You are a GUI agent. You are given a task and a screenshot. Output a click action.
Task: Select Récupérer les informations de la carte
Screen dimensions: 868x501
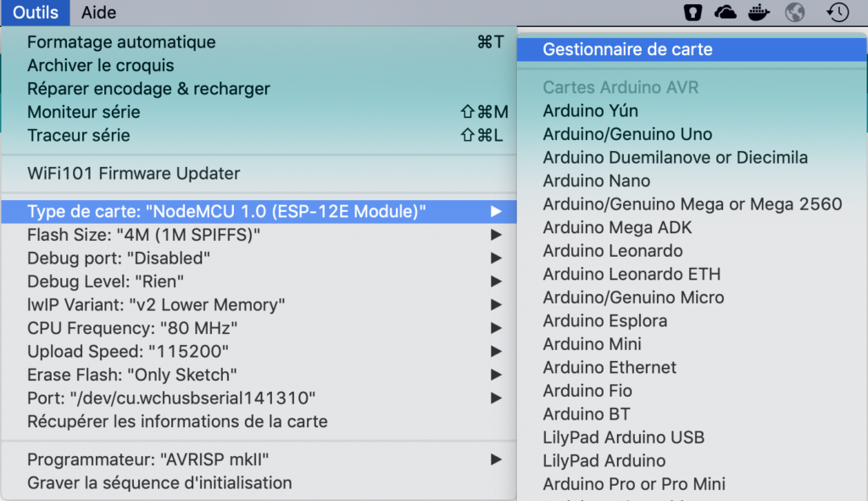pyautogui.click(x=259, y=421)
